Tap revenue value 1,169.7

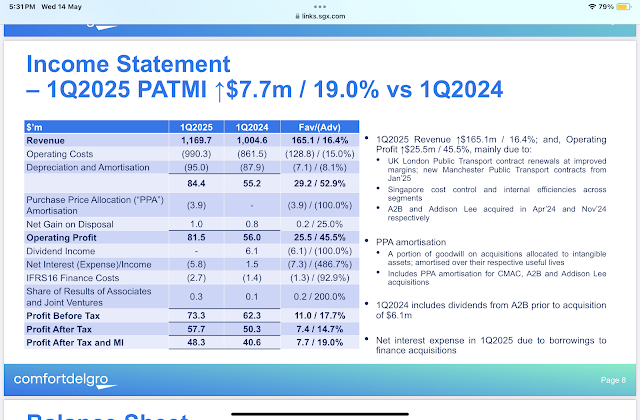pyautogui.click(x=196, y=140)
